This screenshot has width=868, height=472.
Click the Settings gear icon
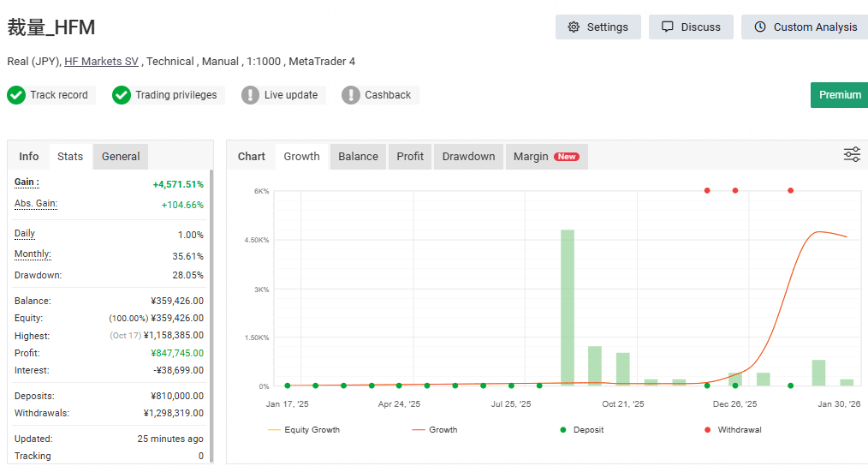pos(574,27)
